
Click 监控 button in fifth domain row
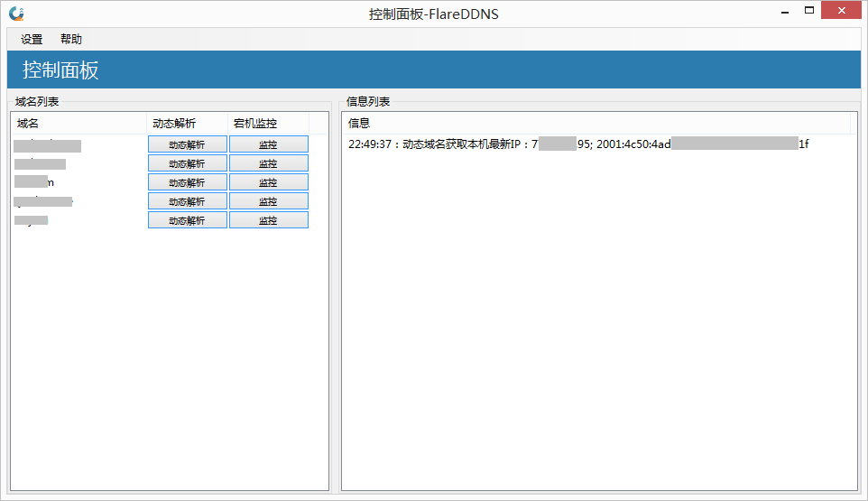pos(269,220)
